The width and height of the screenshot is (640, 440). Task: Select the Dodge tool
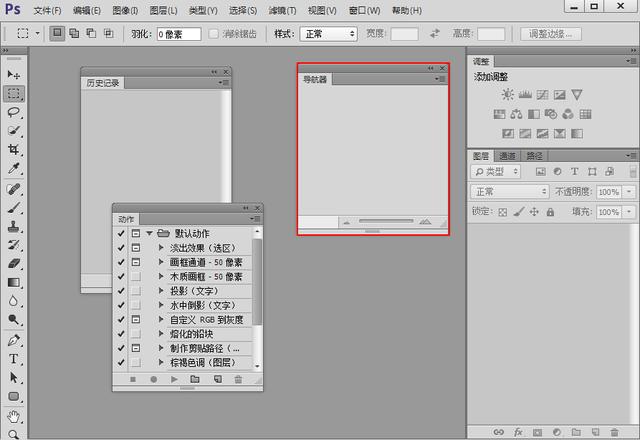point(14,320)
